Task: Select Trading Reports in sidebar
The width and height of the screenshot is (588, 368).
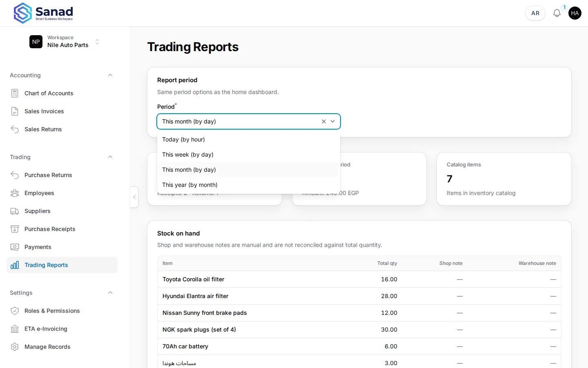Action: point(62,265)
